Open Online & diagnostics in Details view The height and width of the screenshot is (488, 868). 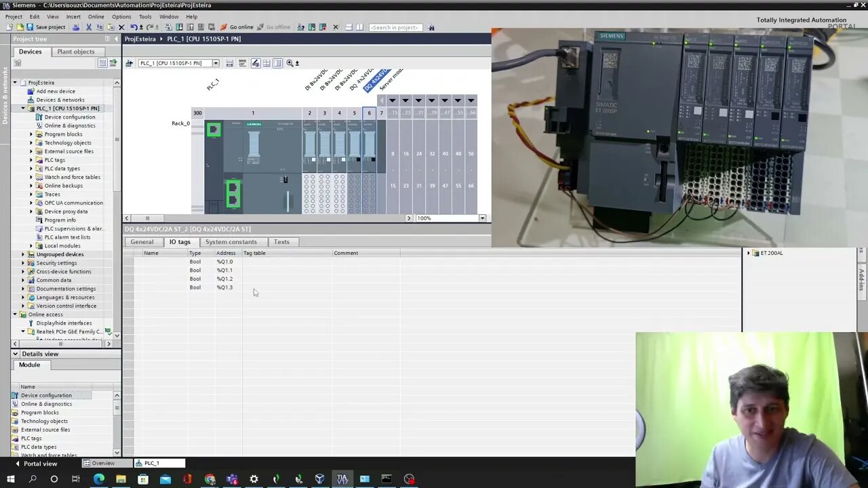pyautogui.click(x=46, y=404)
